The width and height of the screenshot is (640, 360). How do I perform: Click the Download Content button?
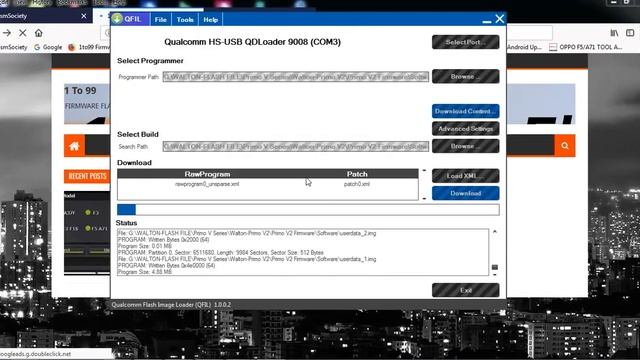coord(465,111)
